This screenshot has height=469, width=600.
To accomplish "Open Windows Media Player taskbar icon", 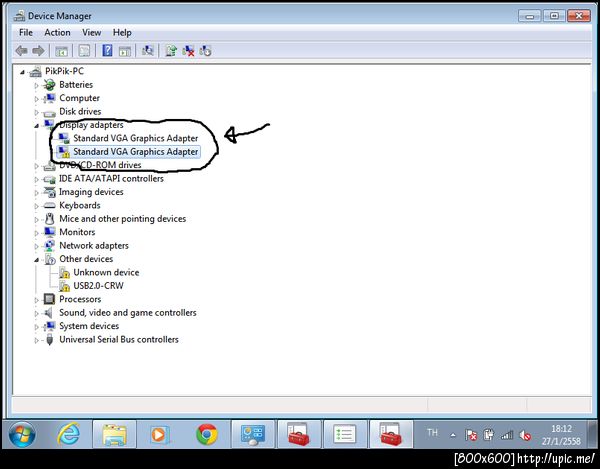I will coord(159,435).
